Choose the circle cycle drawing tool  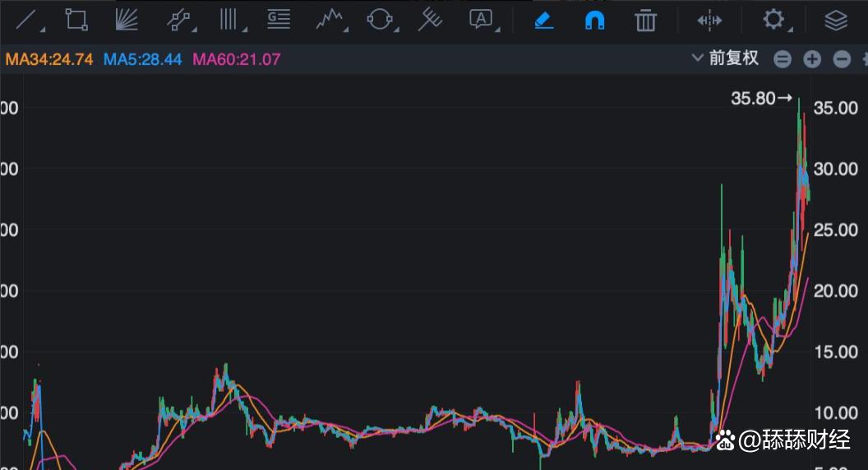pyautogui.click(x=379, y=19)
